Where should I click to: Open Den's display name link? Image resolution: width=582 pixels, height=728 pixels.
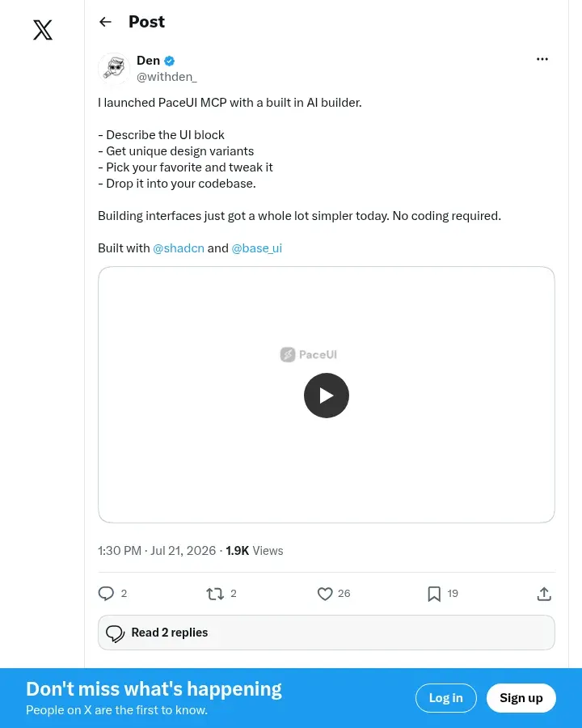148,61
